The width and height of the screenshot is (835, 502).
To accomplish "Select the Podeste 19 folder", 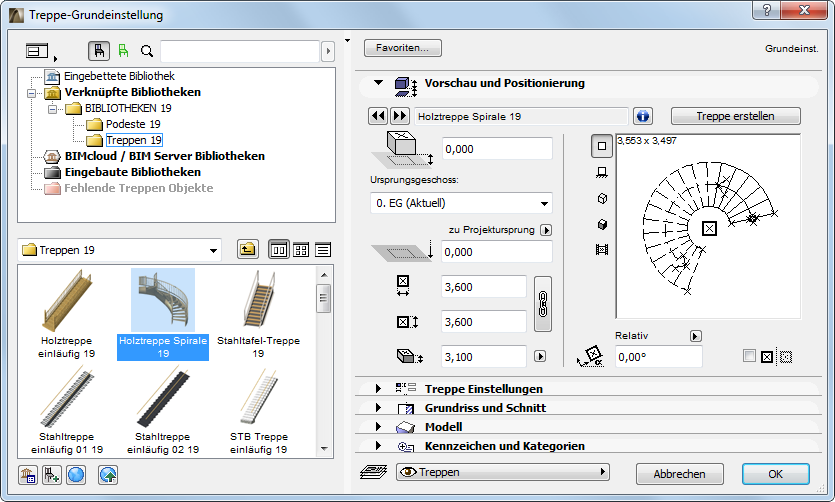I will [133, 124].
